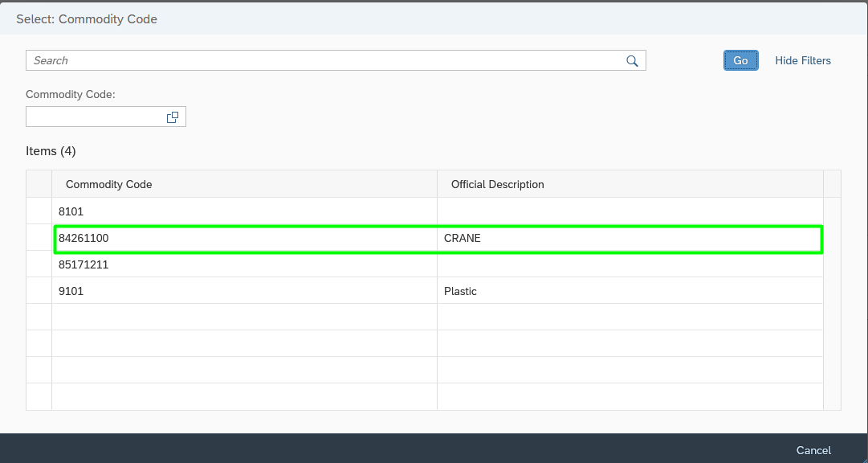The image size is (868, 463).
Task: Open value help icon in Commodity Code field
Action: point(173,117)
